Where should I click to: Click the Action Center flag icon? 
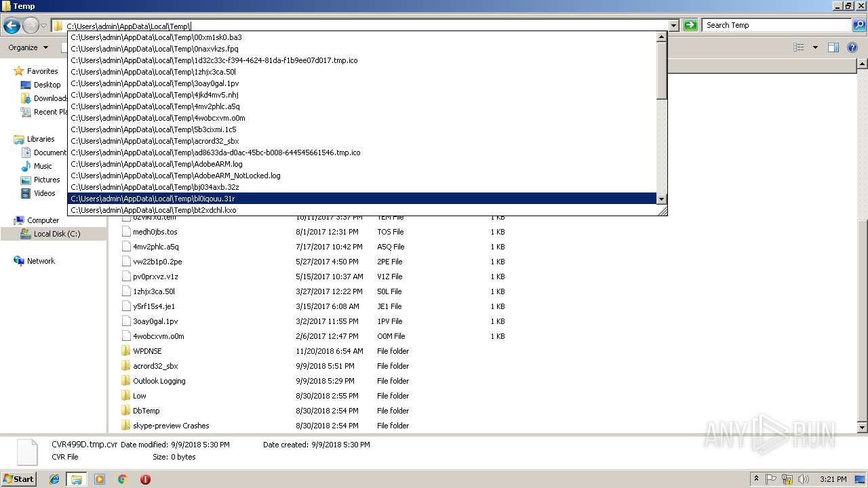[x=771, y=479]
